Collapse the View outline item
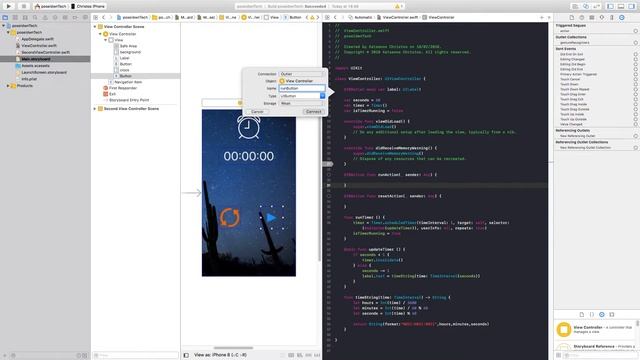Screen dimensions: 640x360 point(106,40)
